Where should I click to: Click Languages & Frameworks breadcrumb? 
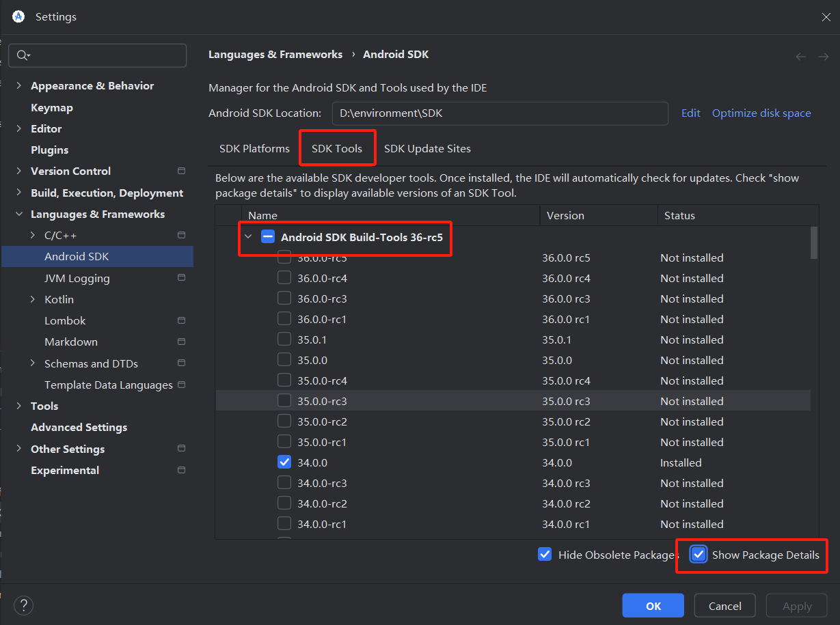click(x=275, y=54)
